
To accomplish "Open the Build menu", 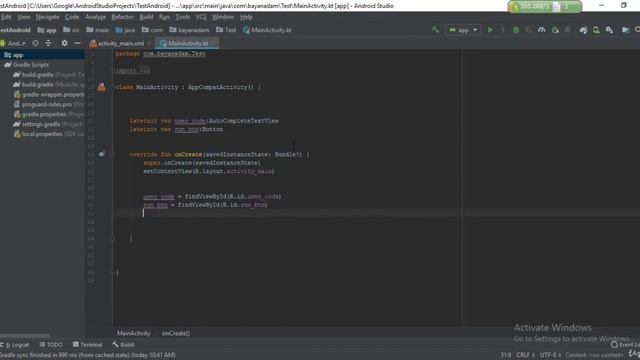I will tap(146, 17).
